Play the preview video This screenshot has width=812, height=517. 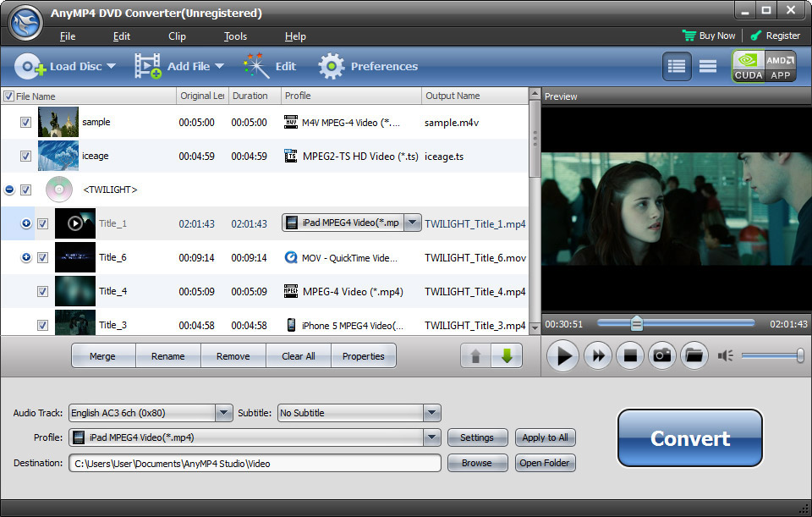click(x=562, y=356)
